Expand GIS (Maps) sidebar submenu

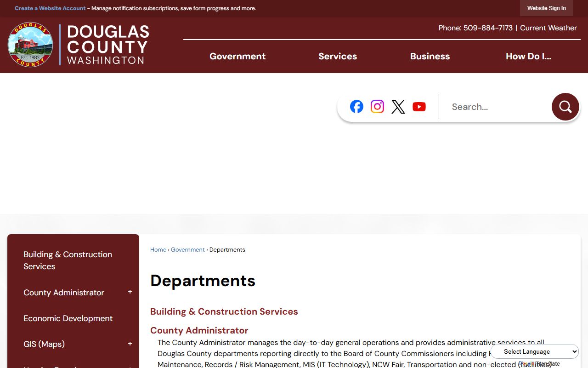(130, 344)
